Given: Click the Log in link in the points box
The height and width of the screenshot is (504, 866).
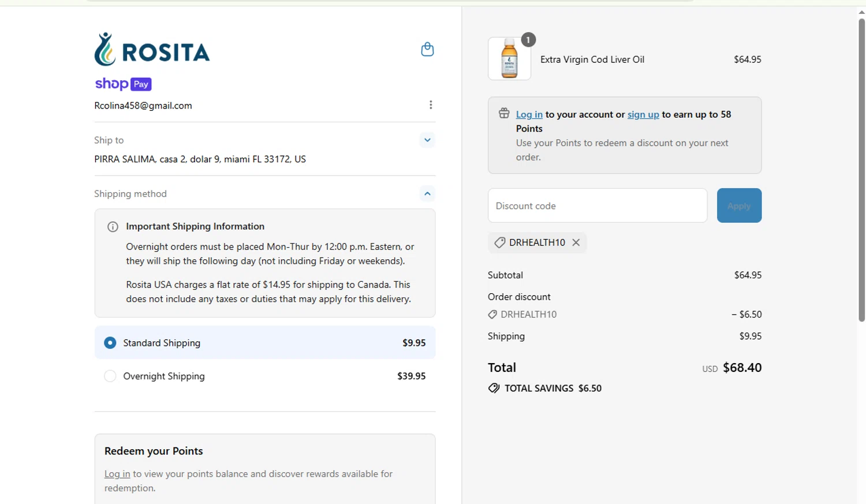Looking at the screenshot, I should tap(529, 114).
